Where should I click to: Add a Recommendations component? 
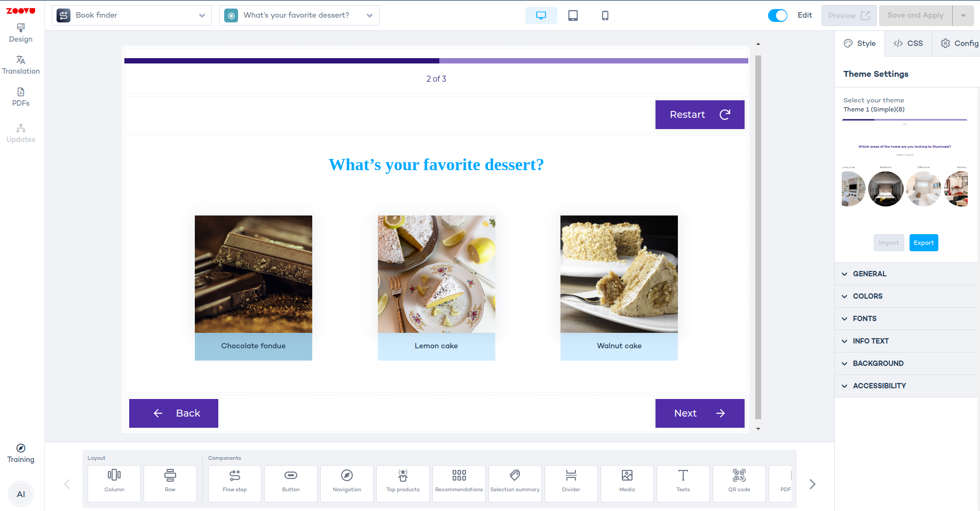point(459,483)
